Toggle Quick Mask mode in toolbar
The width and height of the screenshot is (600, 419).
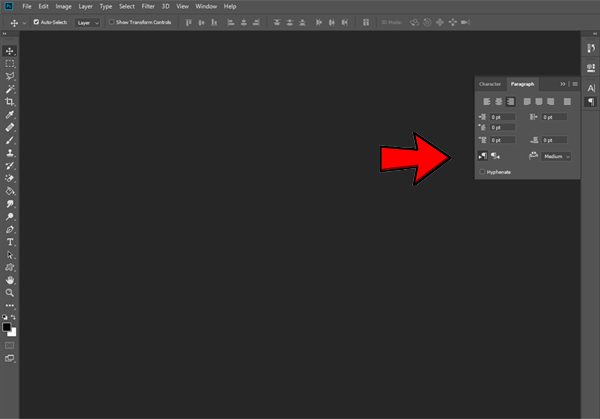(x=10, y=346)
